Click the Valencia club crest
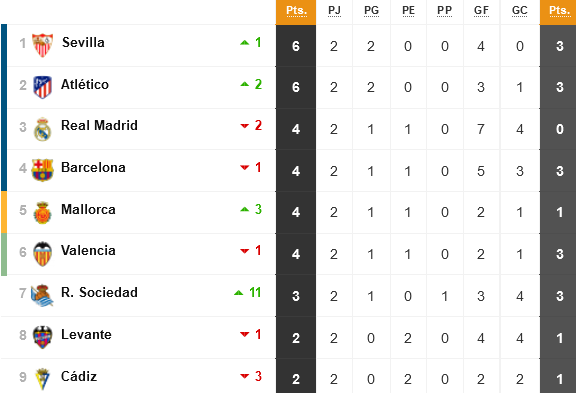Image resolution: width=576 pixels, height=393 pixels. (x=42, y=254)
